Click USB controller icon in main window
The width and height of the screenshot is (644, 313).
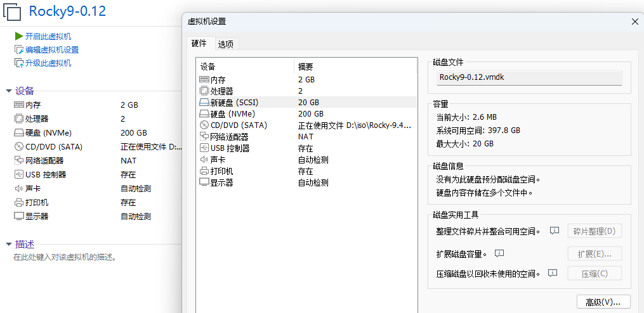pyautogui.click(x=19, y=174)
